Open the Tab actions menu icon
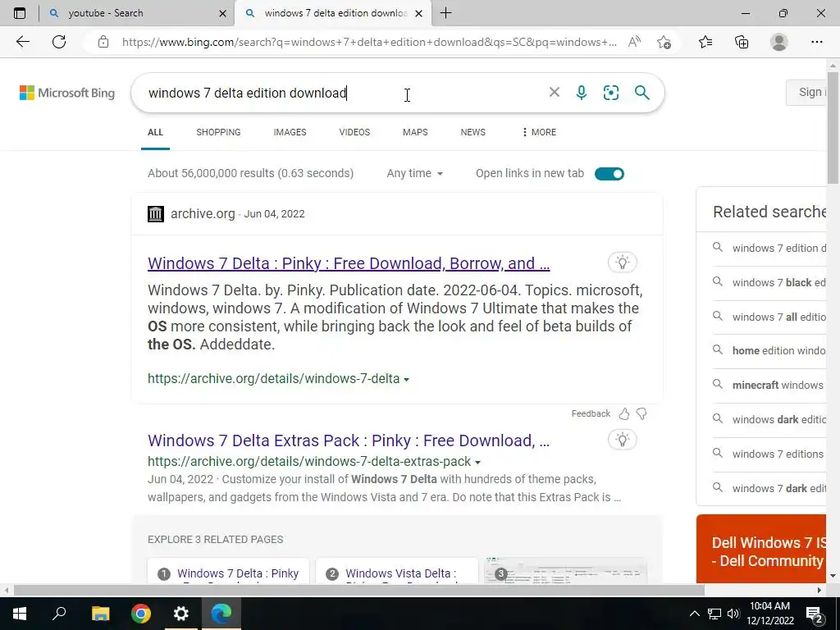The image size is (840, 630). [20, 13]
